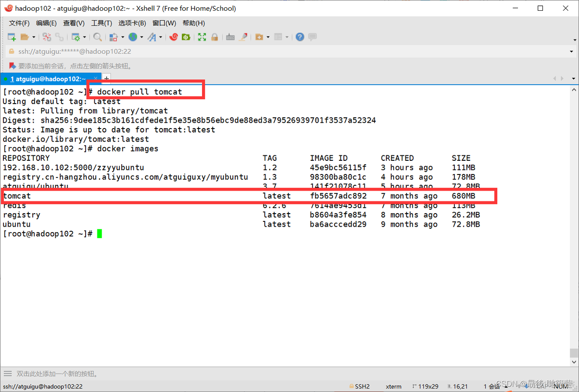Expand the color scheme dropdown arrow
The image size is (579, 392).
click(x=123, y=37)
